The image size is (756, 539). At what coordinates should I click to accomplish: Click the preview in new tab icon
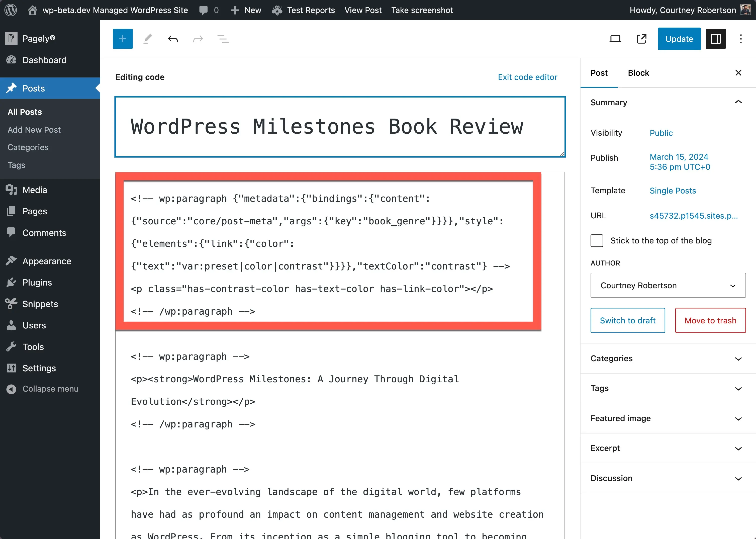click(x=641, y=39)
